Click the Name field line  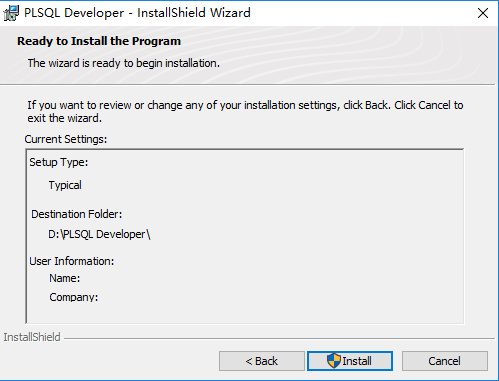pyautogui.click(x=65, y=278)
